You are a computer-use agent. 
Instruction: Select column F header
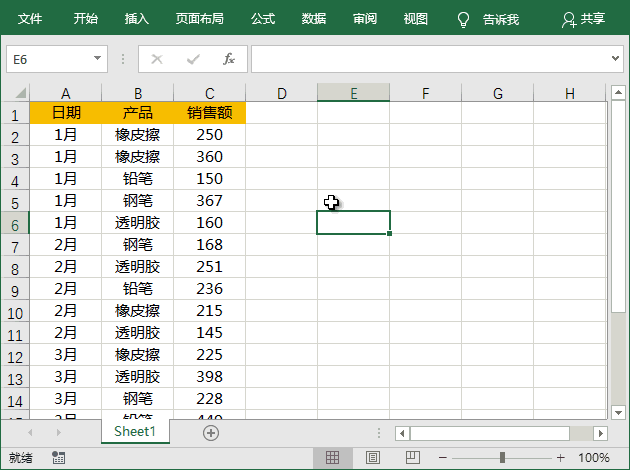425,93
